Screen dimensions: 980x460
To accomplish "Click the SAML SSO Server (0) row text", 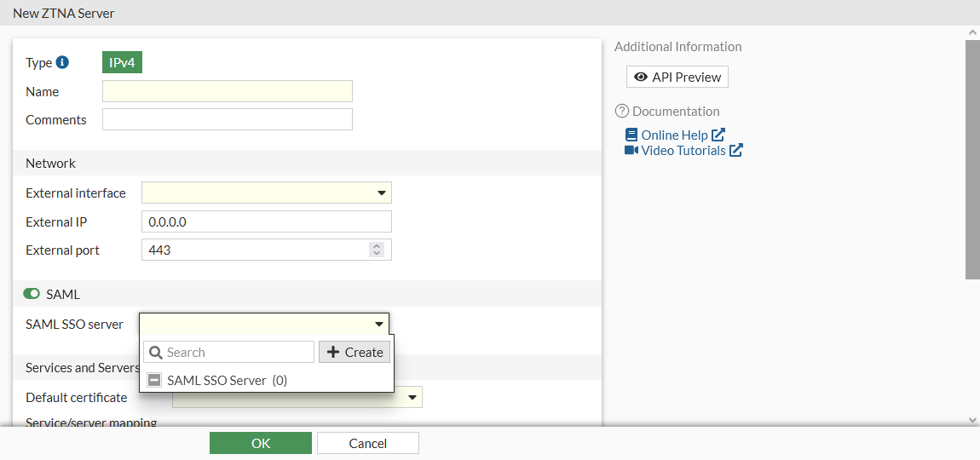I will [227, 380].
